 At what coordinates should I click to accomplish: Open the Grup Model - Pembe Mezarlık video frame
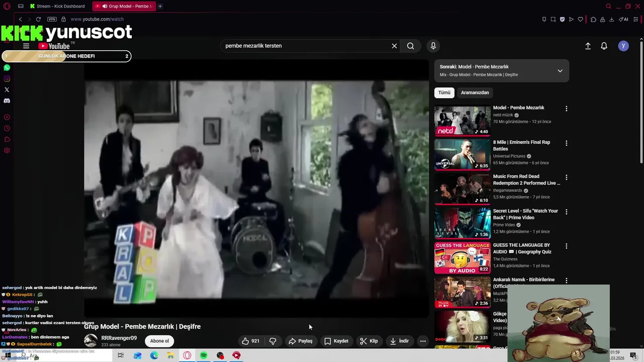pyautogui.click(x=257, y=189)
